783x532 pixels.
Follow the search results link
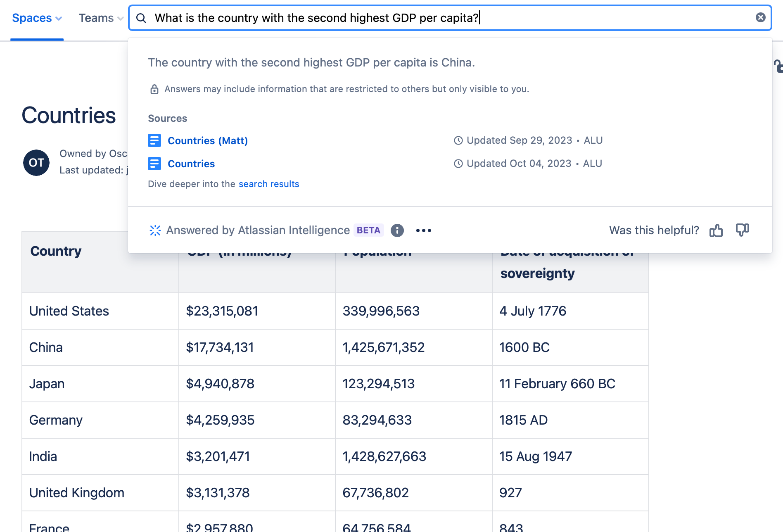(268, 184)
